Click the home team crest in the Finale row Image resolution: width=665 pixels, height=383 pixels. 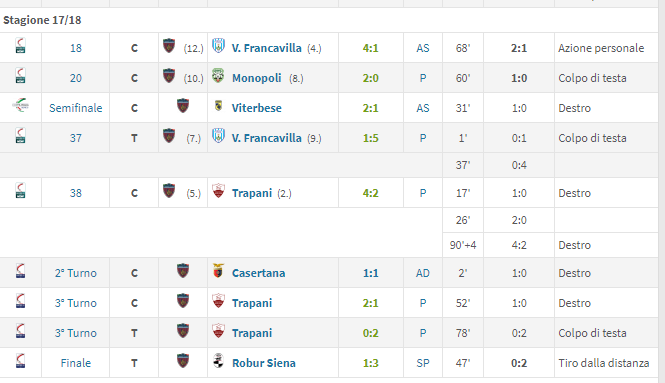[183, 361]
